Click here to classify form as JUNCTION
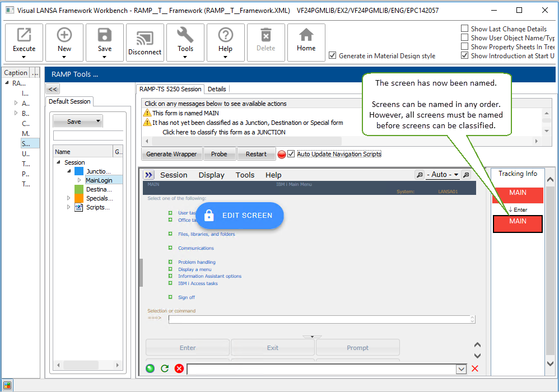The width and height of the screenshot is (559, 392). [x=224, y=132]
